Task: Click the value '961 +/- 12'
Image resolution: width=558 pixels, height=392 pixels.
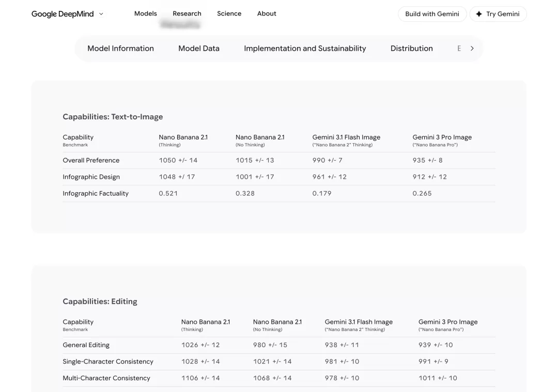Action: coord(330,177)
